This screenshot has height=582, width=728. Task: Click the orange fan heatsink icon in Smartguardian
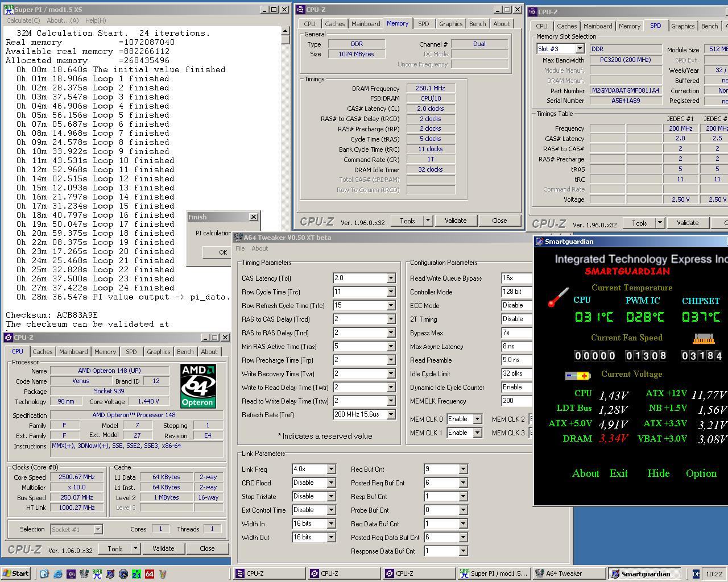tap(704, 339)
